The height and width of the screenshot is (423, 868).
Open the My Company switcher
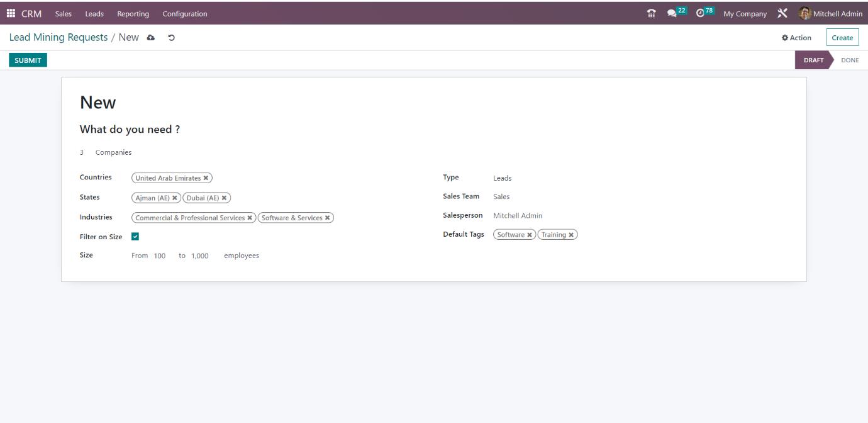point(745,13)
